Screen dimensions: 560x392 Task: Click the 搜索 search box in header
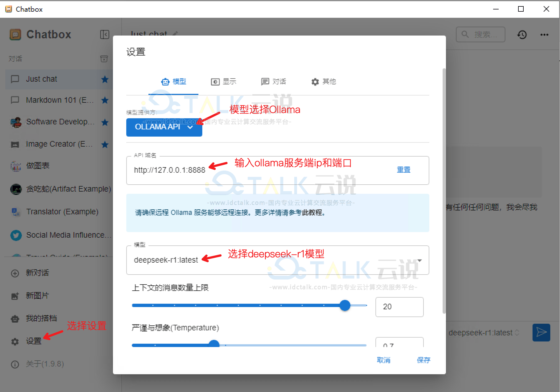coord(481,34)
